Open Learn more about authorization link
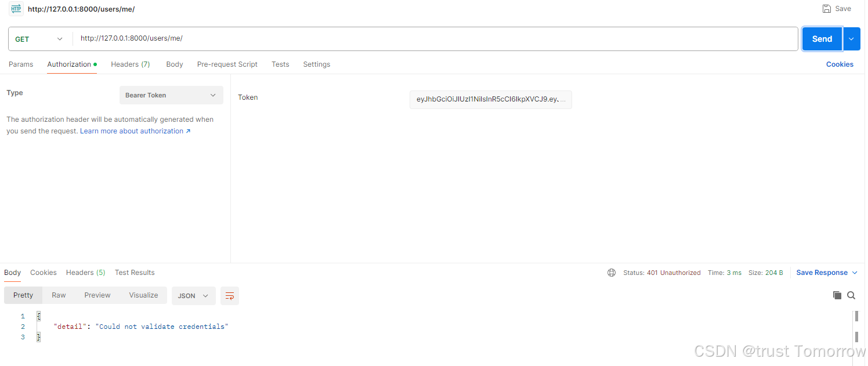The width and height of the screenshot is (868, 366). pyautogui.click(x=135, y=131)
